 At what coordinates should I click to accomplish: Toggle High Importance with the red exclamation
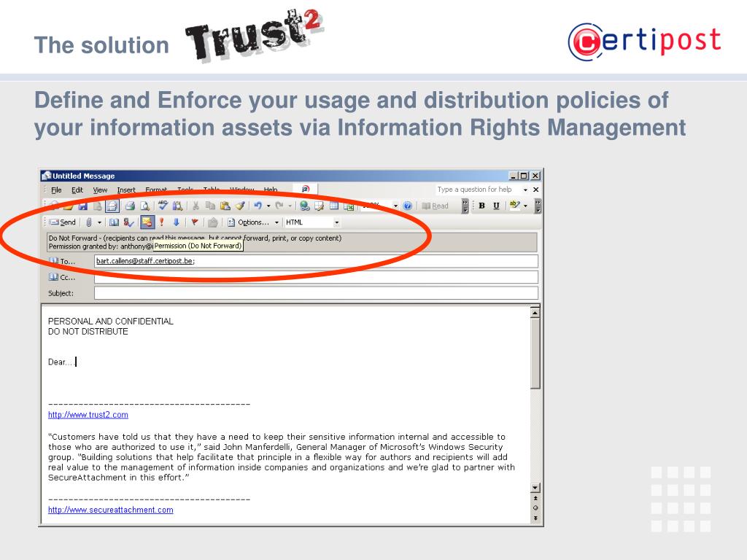point(161,222)
